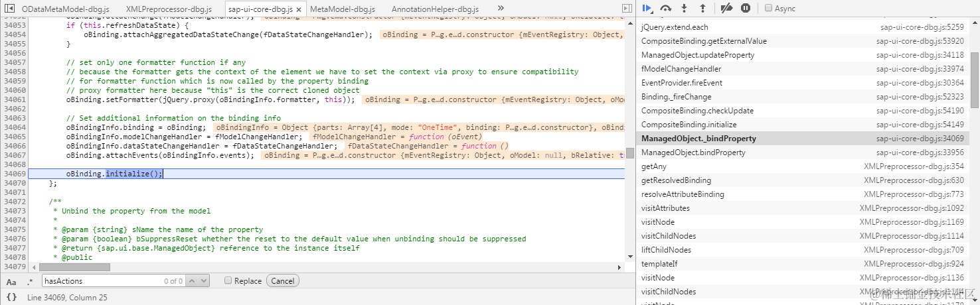Open link XMLPreprocessor-dbg.js:354

click(x=914, y=166)
